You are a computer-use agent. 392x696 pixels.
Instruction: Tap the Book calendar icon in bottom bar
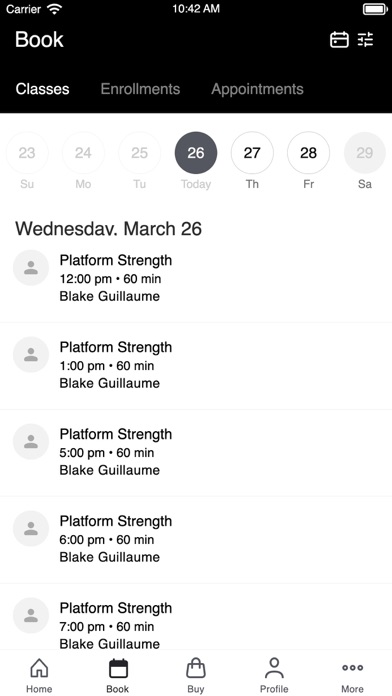pos(118,668)
